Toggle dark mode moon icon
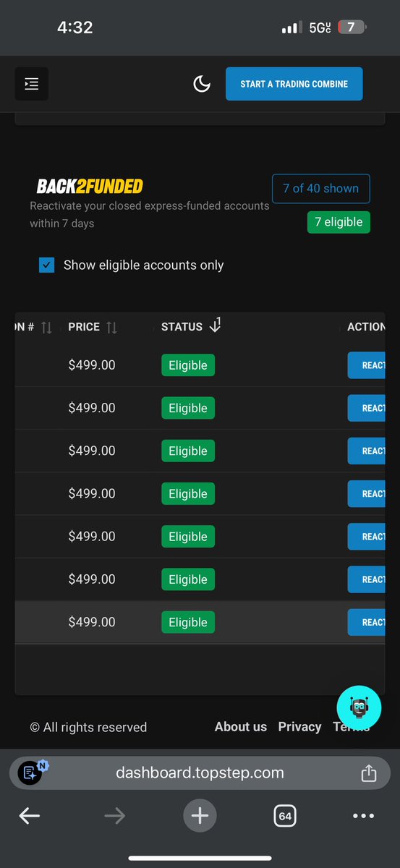This screenshot has height=868, width=400. [x=202, y=84]
